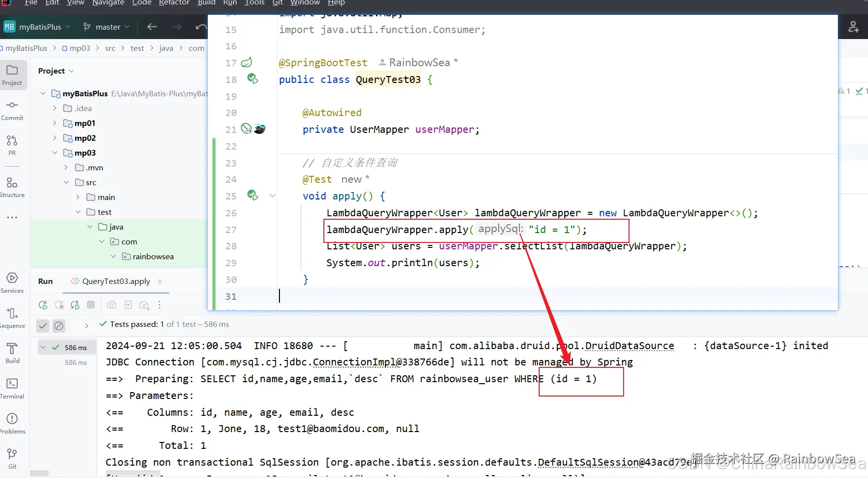Expand the .idea folder
The image size is (868, 478).
55,108
